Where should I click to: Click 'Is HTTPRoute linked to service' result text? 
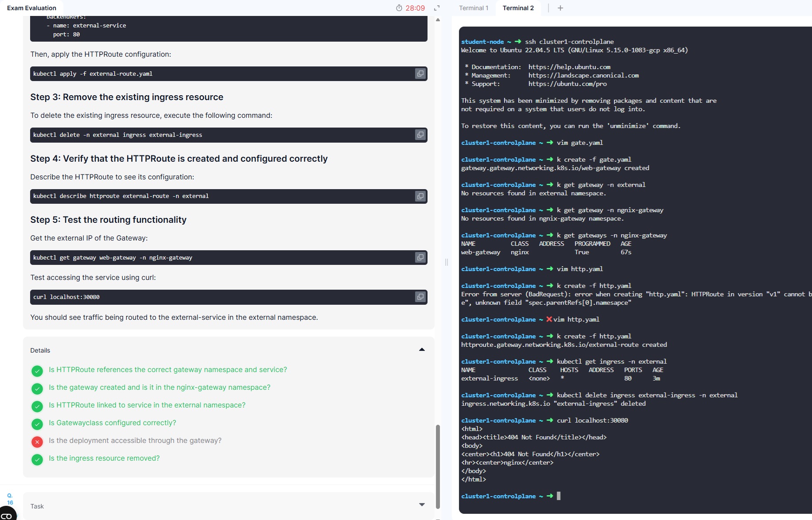point(147,405)
